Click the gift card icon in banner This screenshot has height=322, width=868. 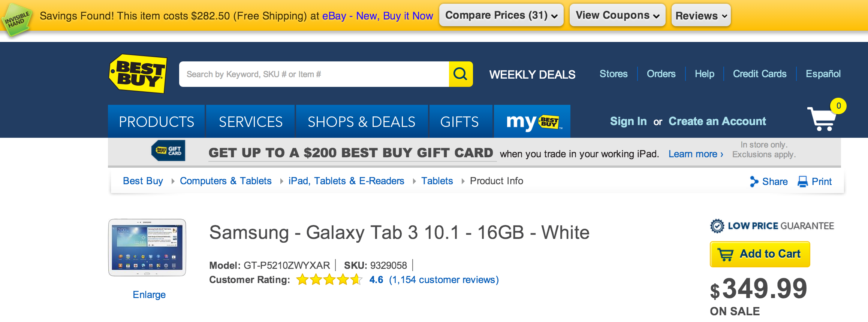coord(168,151)
